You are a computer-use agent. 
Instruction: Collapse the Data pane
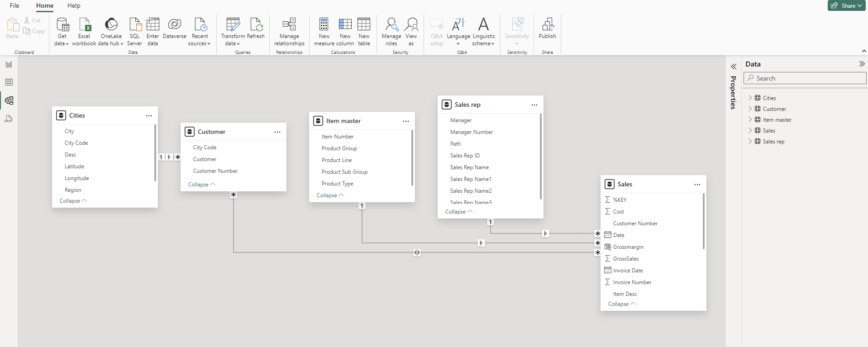[x=862, y=64]
